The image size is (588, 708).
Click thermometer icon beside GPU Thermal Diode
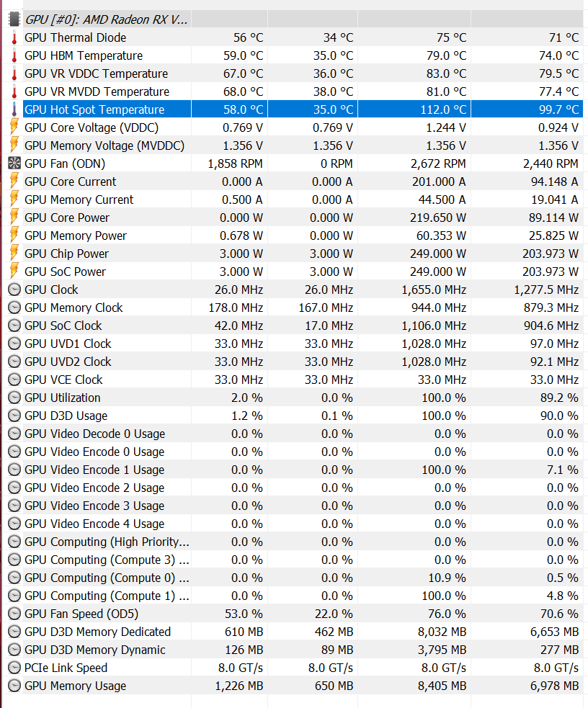tap(14, 37)
